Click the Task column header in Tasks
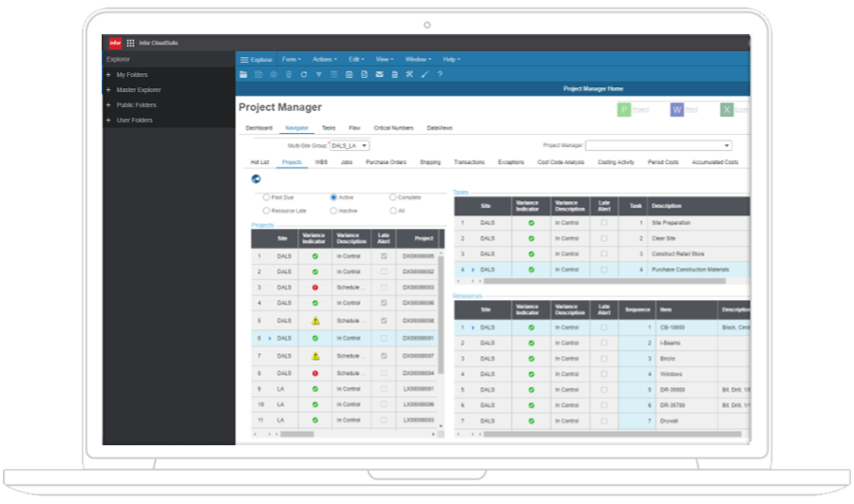 click(636, 206)
